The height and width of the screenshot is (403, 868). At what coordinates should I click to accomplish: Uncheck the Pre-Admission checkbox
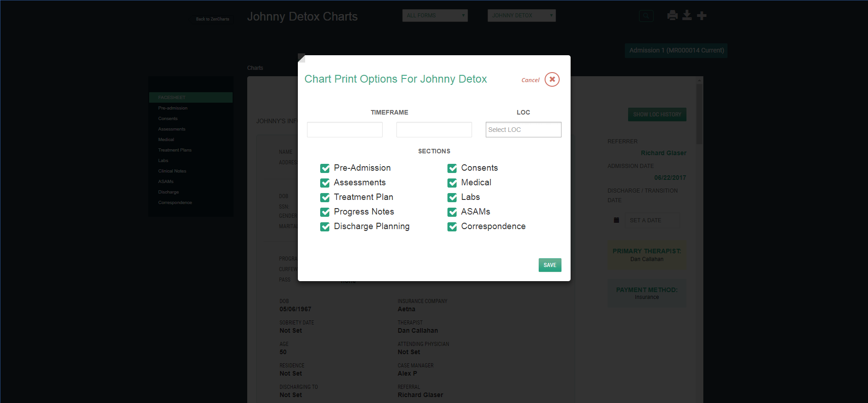coord(325,168)
